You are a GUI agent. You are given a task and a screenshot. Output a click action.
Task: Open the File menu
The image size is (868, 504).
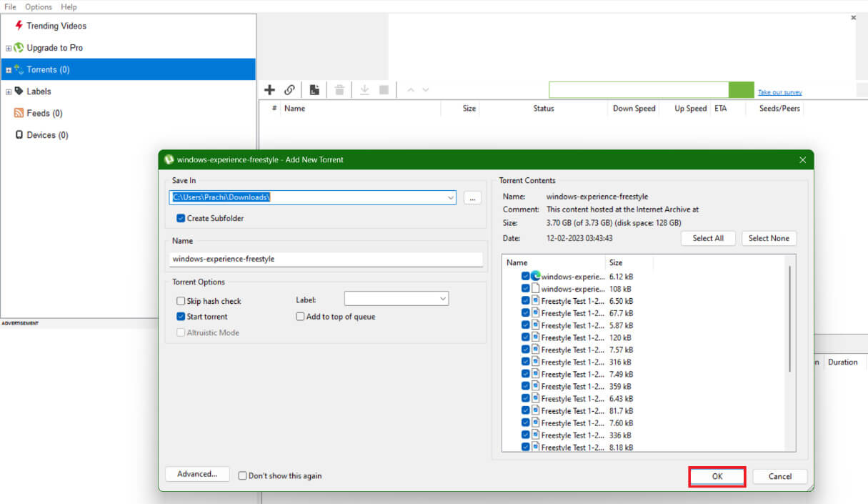[x=10, y=6]
